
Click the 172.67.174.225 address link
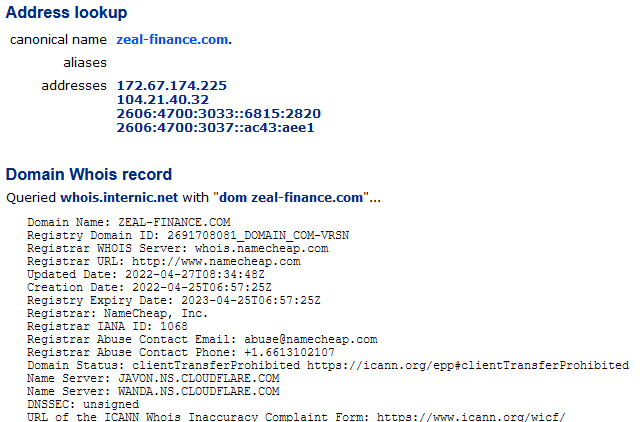(x=171, y=86)
